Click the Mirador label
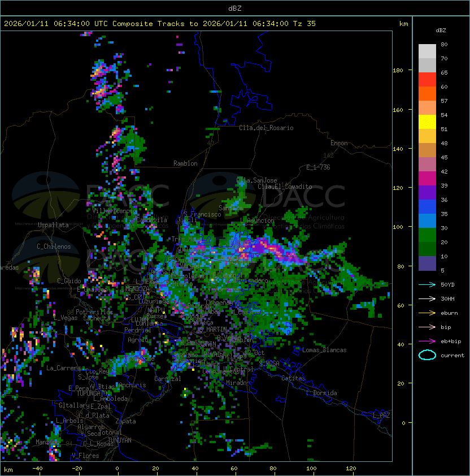The image size is (470, 476). pyautogui.click(x=238, y=383)
